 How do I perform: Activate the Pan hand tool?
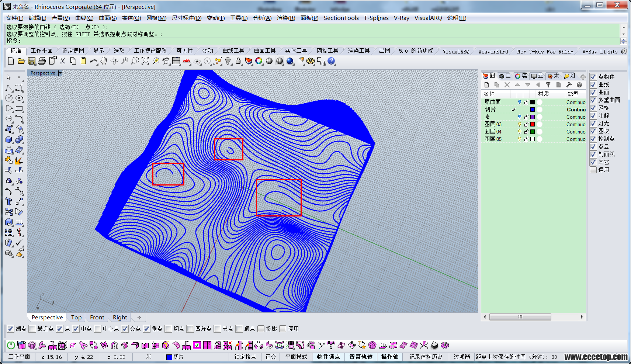[104, 61]
